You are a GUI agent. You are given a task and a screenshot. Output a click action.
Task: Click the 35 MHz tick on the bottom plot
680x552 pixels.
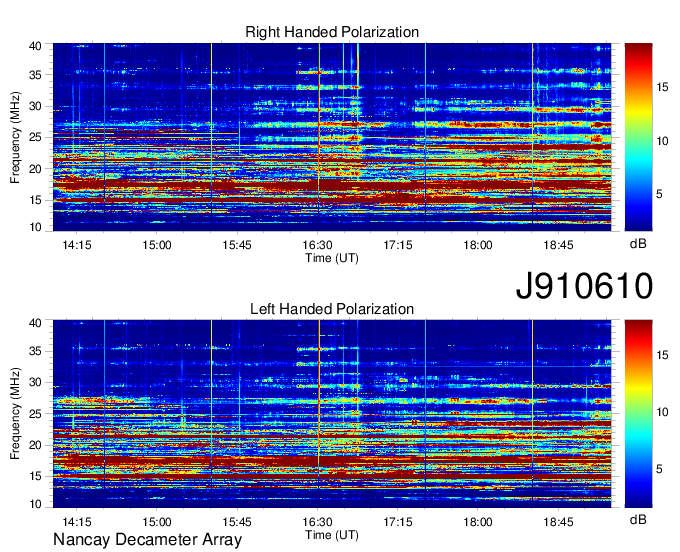pyautogui.click(x=35, y=351)
